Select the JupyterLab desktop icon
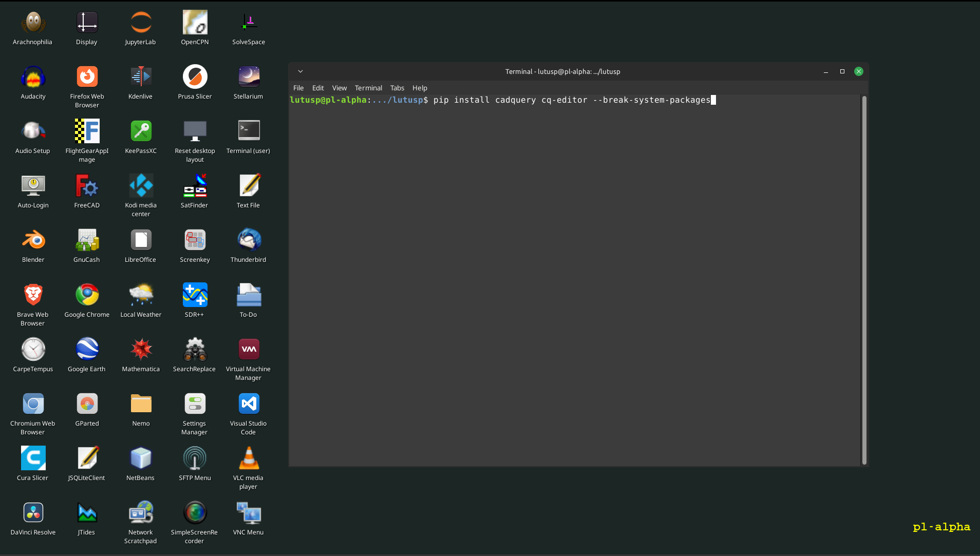This screenshot has height=556, width=980. coord(140,23)
